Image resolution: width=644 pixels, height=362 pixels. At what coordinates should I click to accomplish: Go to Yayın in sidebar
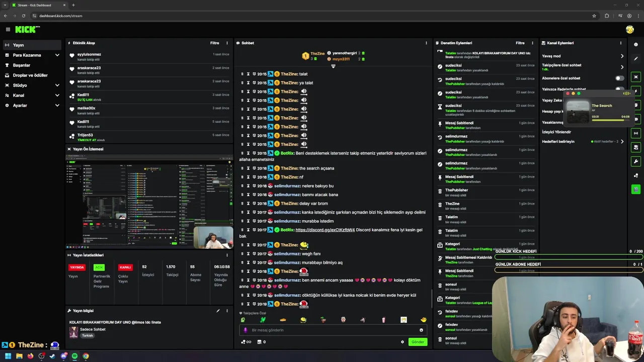click(x=32, y=45)
